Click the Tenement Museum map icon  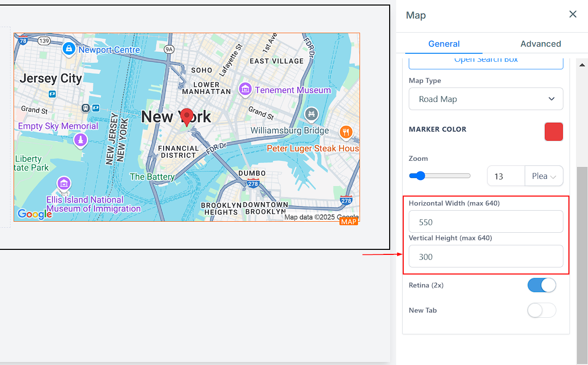point(245,89)
